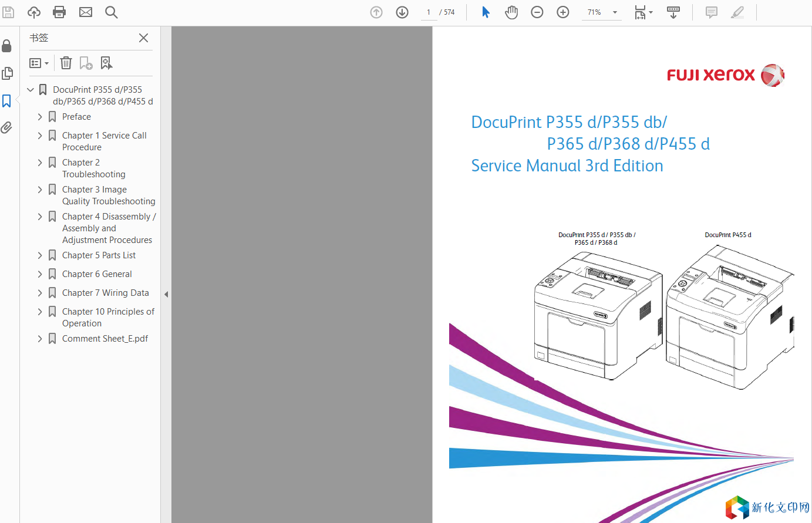Close the bookmarks panel
The width and height of the screenshot is (812, 523).
coord(143,38)
